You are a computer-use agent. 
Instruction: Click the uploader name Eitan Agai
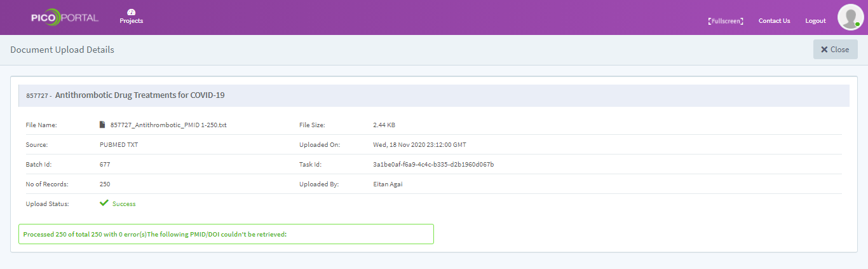pyautogui.click(x=388, y=184)
